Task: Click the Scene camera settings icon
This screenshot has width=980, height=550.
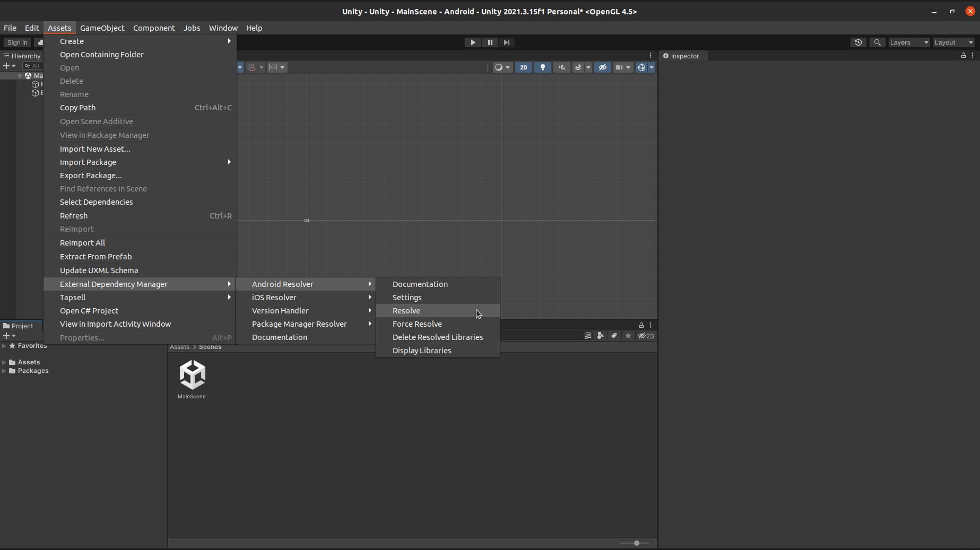Action: tap(619, 67)
